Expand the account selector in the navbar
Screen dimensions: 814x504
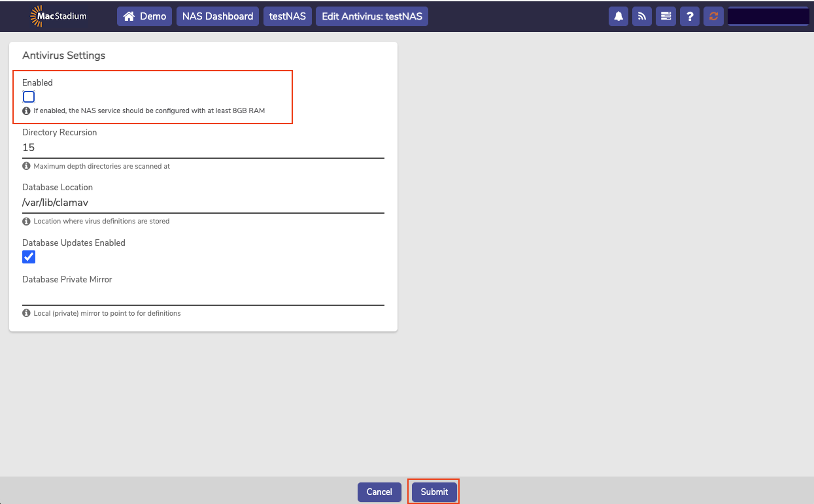[768, 16]
